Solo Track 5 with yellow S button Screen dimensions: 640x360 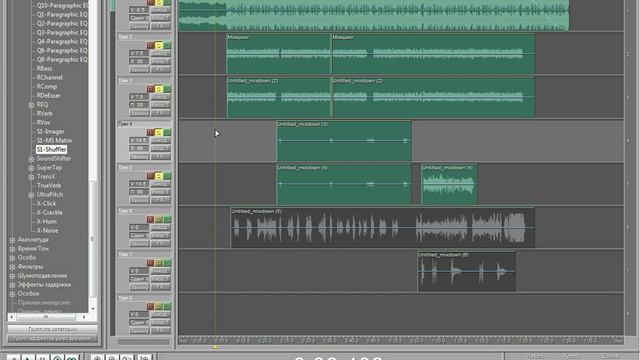click(x=159, y=176)
